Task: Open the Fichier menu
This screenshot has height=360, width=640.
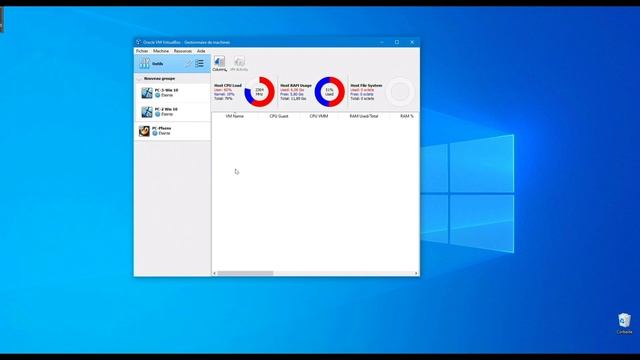Action: coord(142,51)
